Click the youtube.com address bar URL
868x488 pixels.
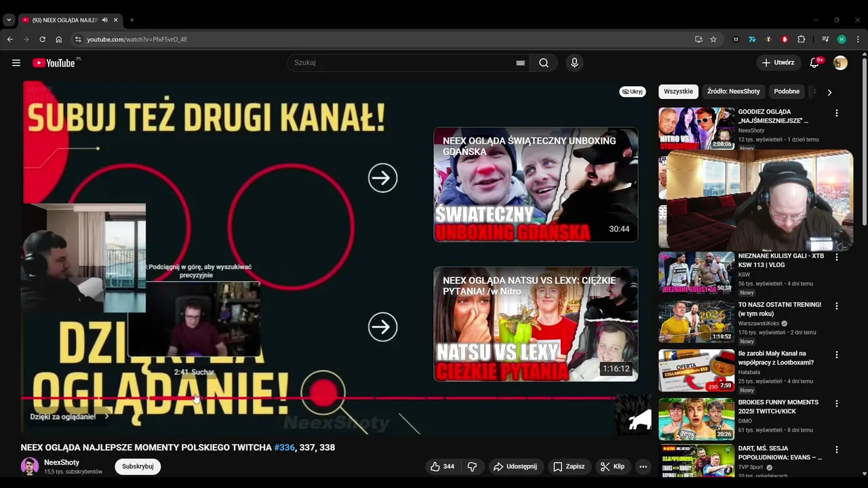tap(137, 39)
